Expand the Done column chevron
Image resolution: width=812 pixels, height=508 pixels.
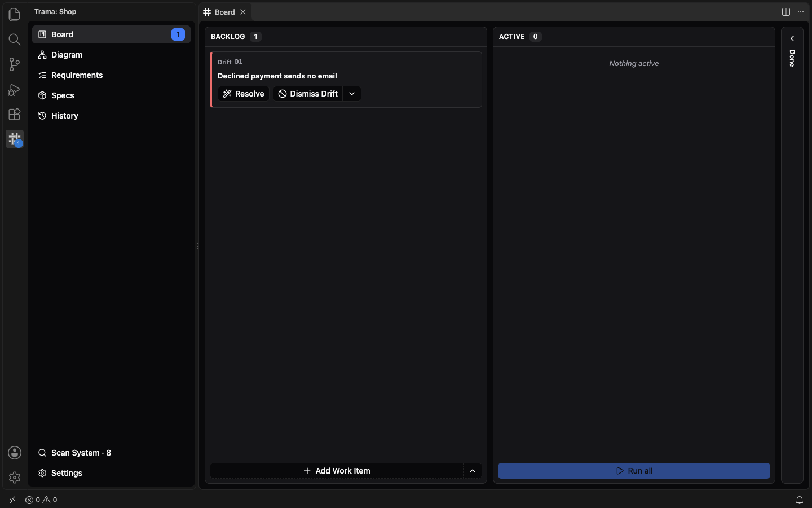click(x=792, y=38)
